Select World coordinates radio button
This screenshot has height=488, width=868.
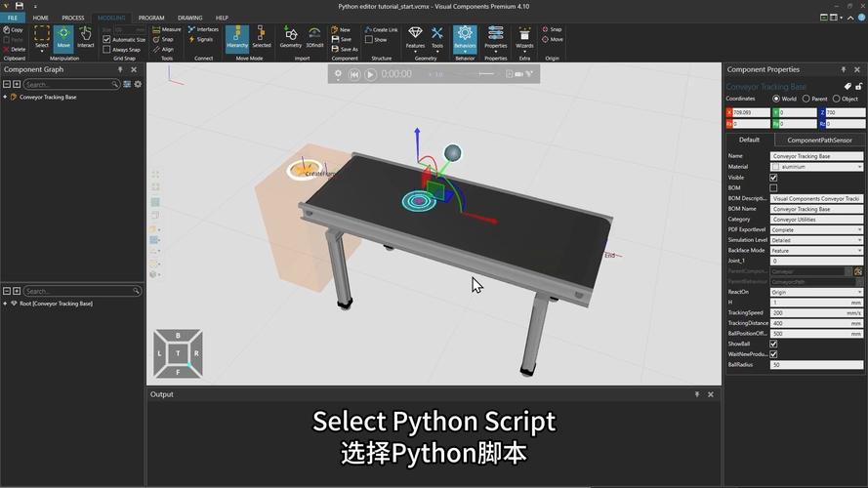tap(776, 99)
